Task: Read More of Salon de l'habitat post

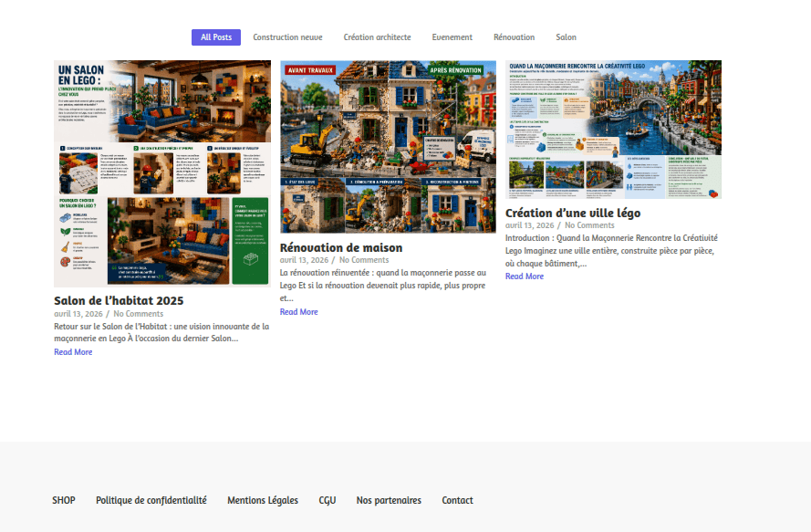Action: point(73,352)
